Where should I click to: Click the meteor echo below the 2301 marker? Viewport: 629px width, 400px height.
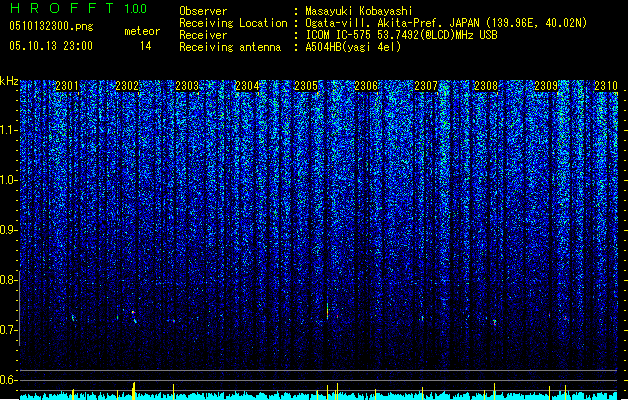(x=73, y=318)
